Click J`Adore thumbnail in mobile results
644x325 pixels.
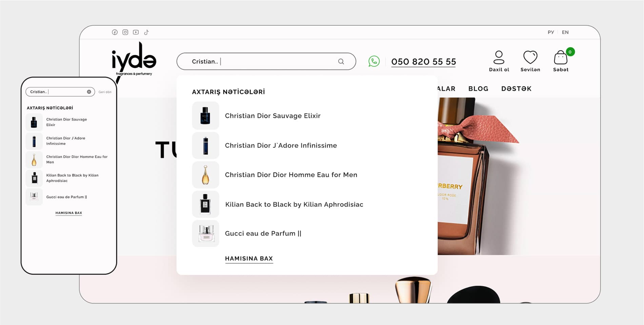pyautogui.click(x=34, y=141)
